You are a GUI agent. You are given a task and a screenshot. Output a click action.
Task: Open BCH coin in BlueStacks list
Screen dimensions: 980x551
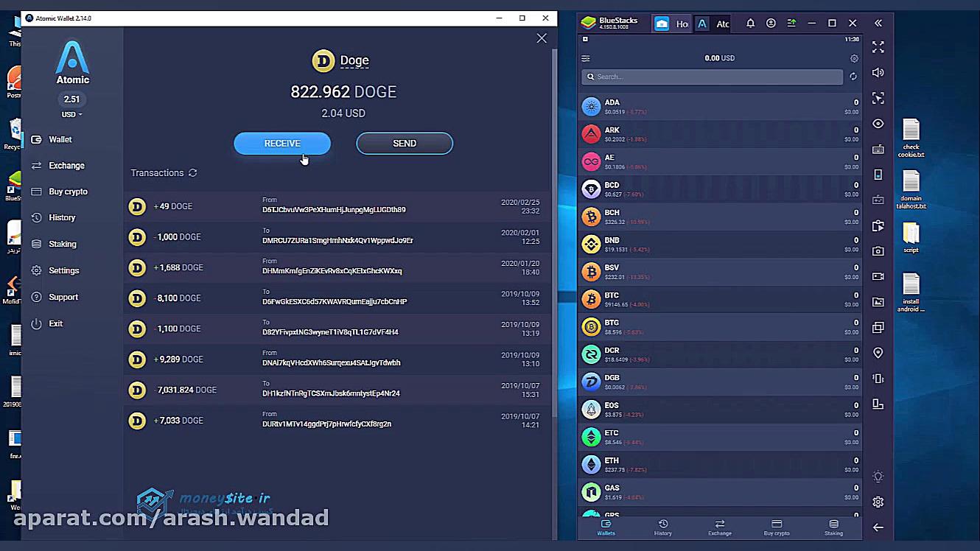click(720, 217)
